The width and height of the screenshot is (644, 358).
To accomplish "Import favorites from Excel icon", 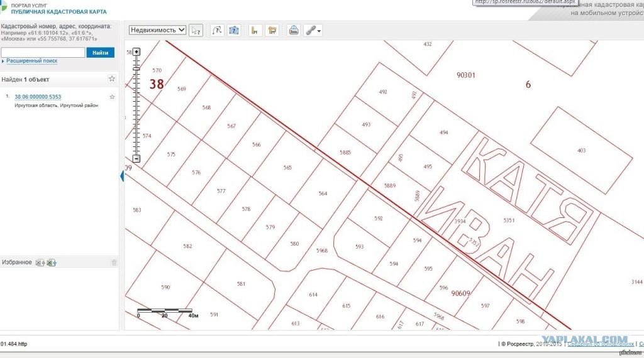I will (x=40, y=263).
